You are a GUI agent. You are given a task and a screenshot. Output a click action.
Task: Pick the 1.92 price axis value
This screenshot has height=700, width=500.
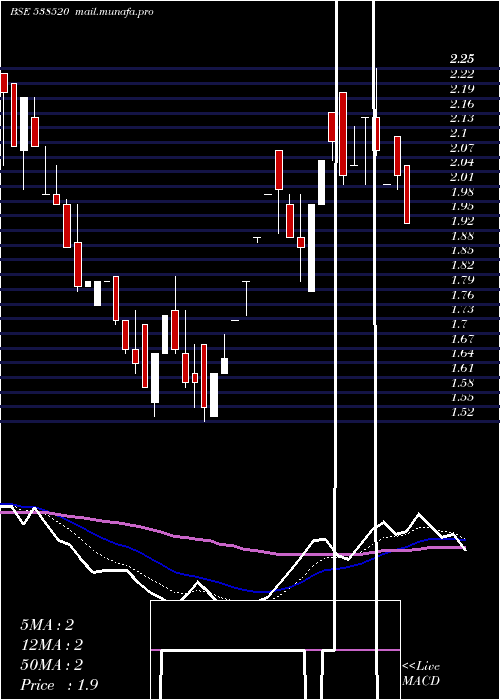(x=462, y=221)
